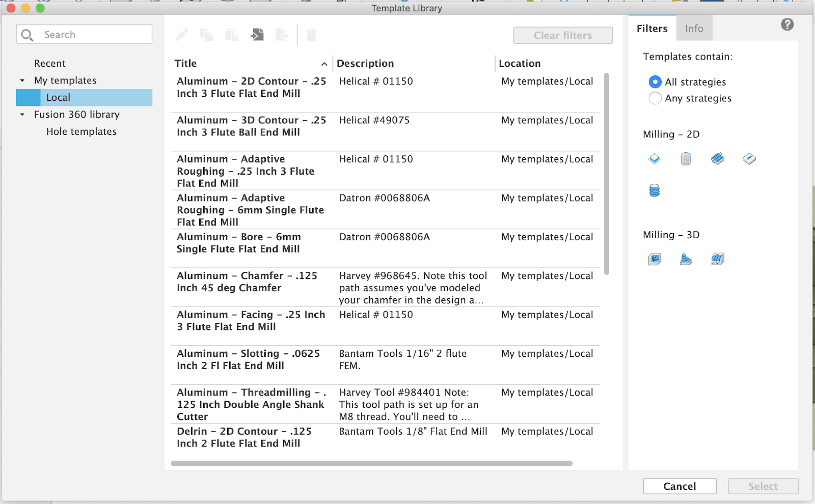Click the Copy template toolbar icon
This screenshot has height=504, width=815.
coord(207,35)
